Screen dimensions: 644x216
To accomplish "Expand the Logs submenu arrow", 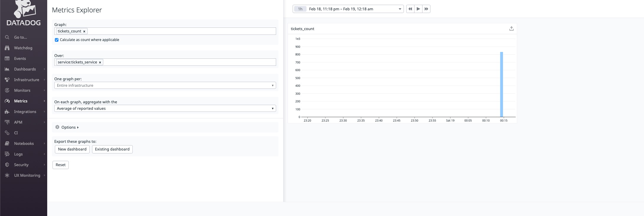I will coord(45,154).
